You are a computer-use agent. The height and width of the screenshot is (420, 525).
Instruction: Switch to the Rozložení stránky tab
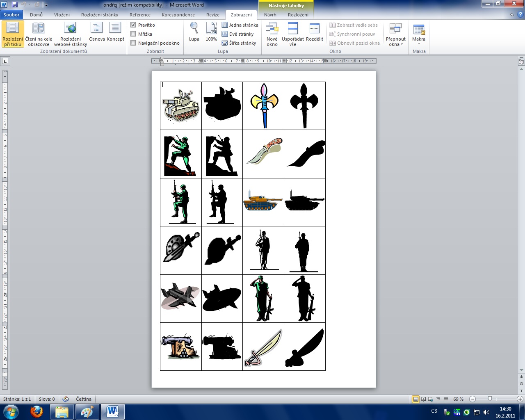[100, 15]
